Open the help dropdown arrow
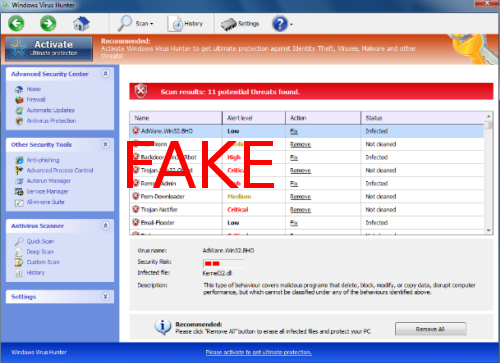Screen dimensions: 500x363 pos(291,24)
